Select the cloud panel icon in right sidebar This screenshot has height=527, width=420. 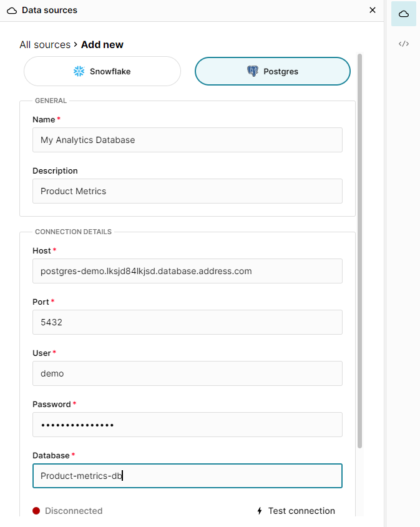tap(403, 14)
